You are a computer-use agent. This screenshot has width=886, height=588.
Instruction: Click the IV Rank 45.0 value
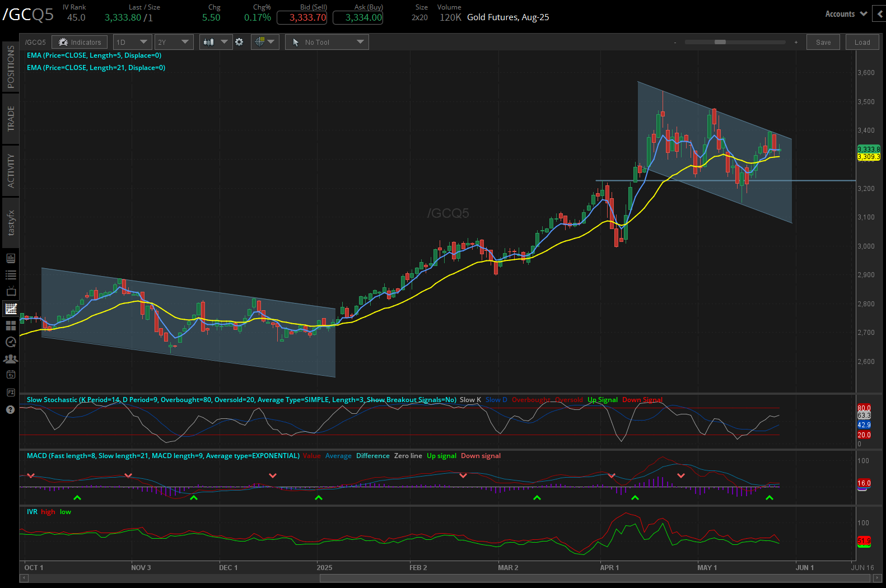tap(76, 17)
